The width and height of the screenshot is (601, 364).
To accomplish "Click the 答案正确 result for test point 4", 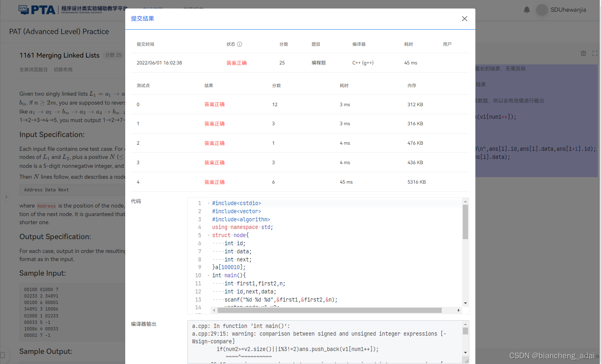I will tap(214, 182).
